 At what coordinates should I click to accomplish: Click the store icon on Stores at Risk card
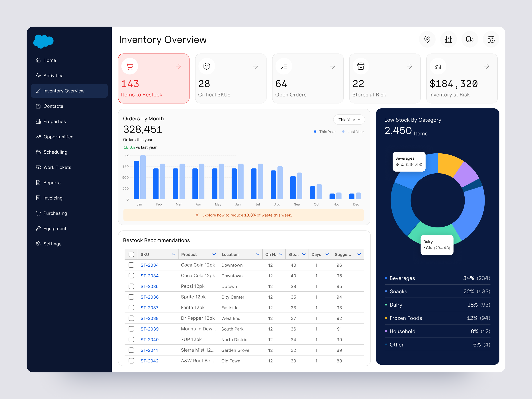pos(361,66)
